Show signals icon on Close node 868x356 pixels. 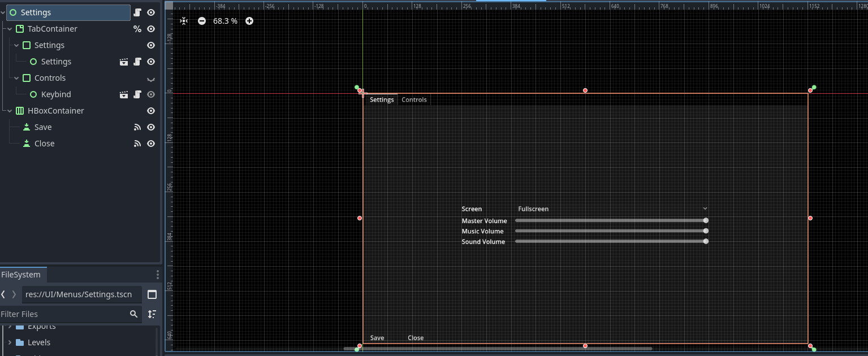[x=137, y=144]
